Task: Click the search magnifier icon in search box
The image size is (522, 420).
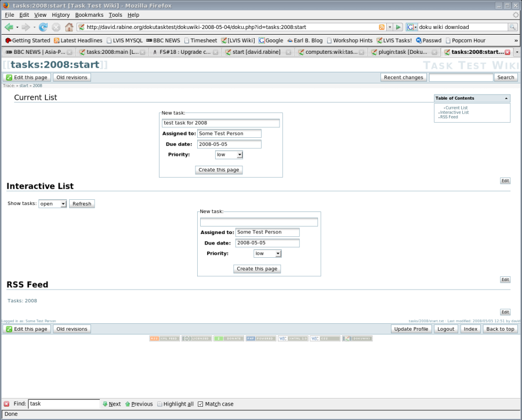Action: (x=513, y=27)
